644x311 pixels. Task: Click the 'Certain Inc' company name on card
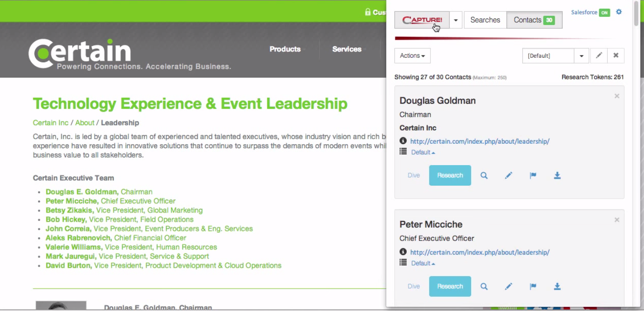pos(418,128)
